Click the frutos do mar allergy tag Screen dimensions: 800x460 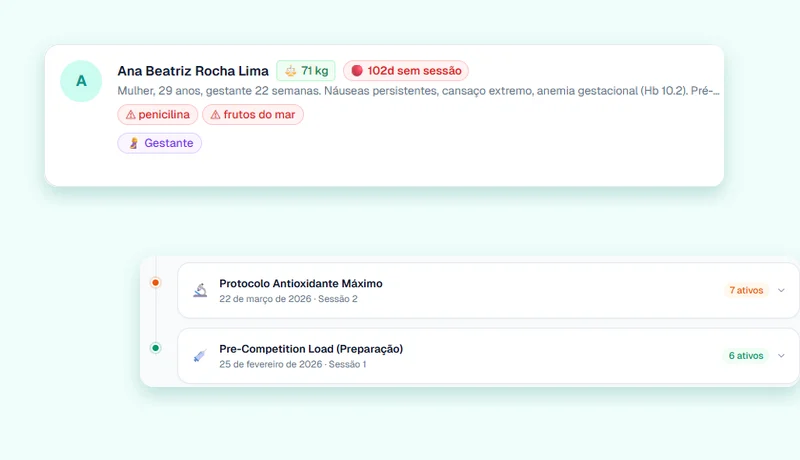[x=253, y=115]
